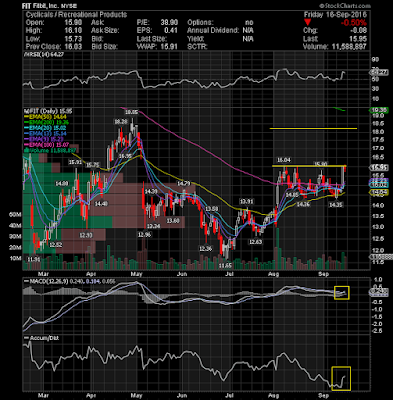
Task: Click the 14.26 price label in August
Action: (303, 204)
